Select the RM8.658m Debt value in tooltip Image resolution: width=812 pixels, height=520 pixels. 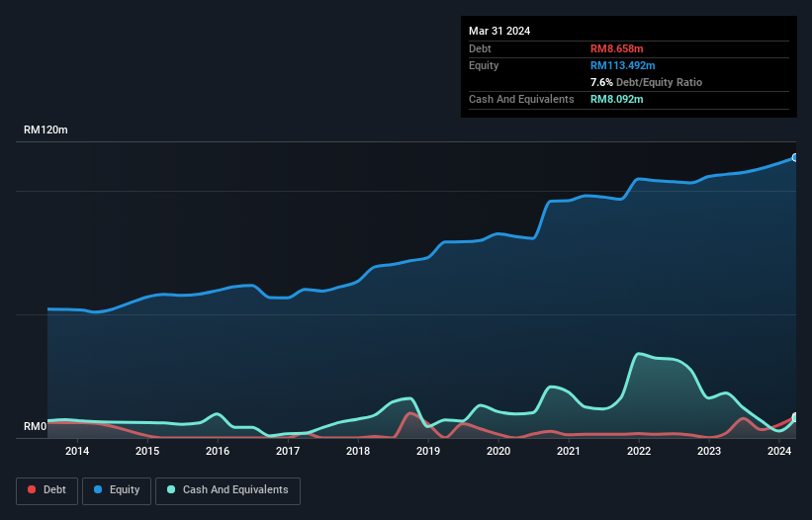(x=618, y=48)
